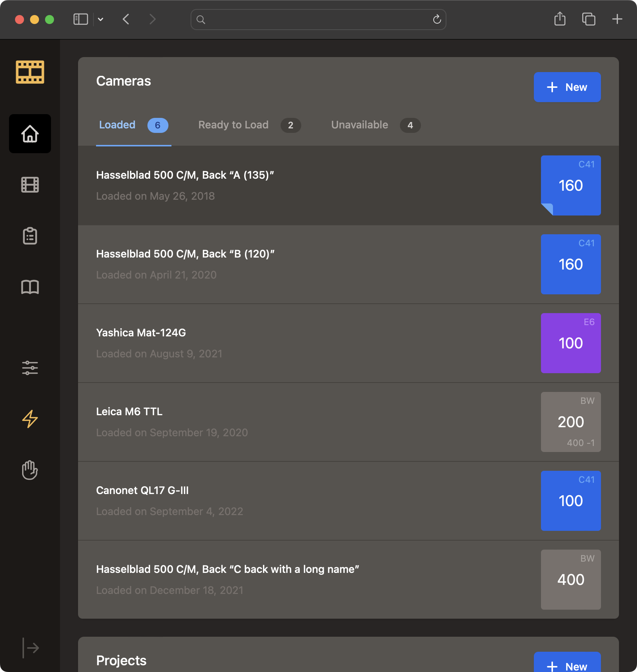Select the hand icon in the sidebar

[x=30, y=470]
